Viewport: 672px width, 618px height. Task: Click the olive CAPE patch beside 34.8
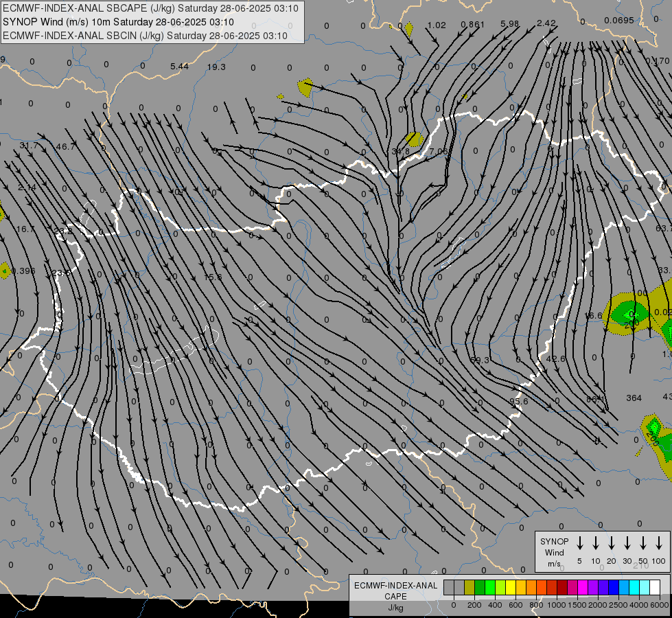point(414,139)
